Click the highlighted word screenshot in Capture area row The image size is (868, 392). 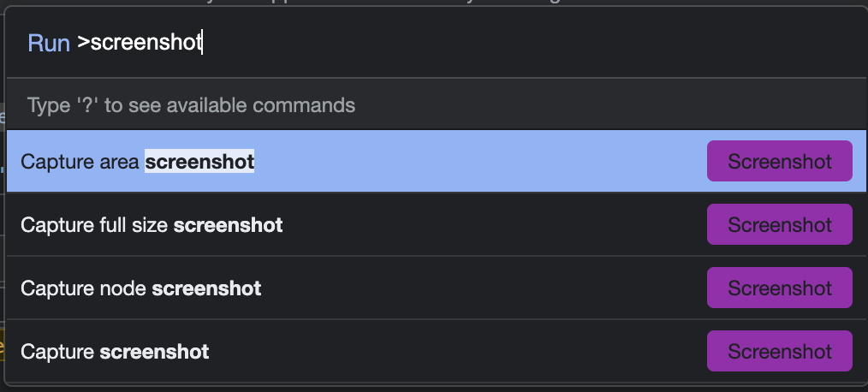[x=199, y=162]
